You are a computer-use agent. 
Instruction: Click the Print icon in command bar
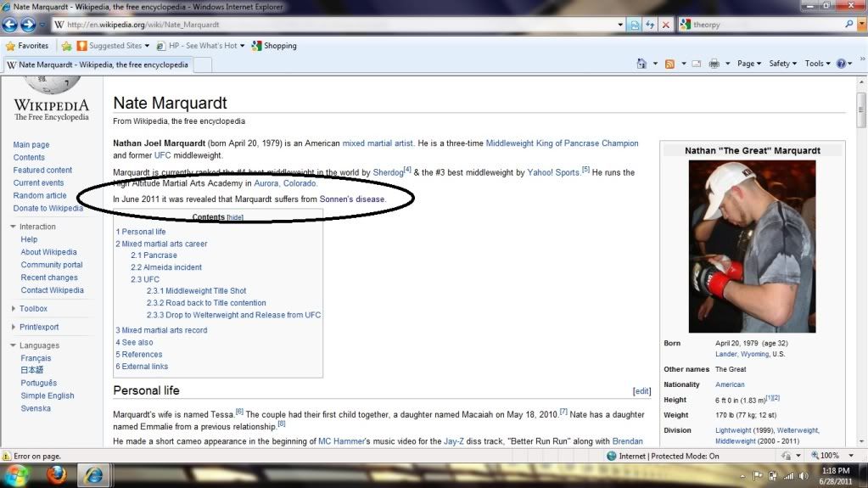[714, 64]
